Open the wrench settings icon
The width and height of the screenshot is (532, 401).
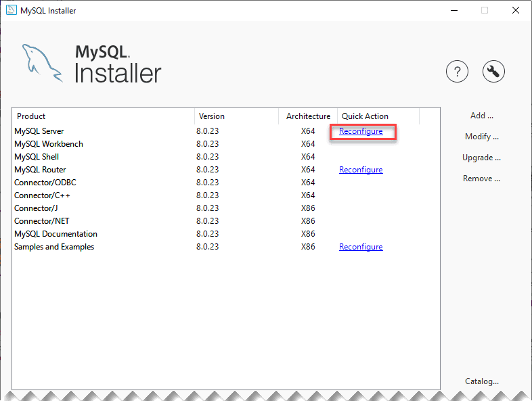(493, 72)
